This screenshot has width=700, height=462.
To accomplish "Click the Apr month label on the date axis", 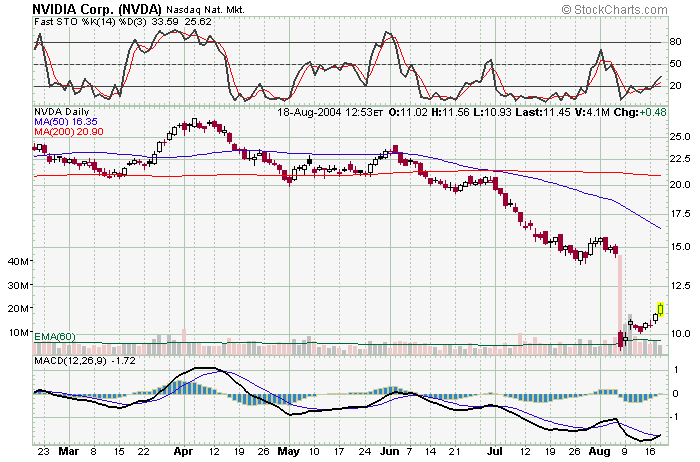I will coord(183,451).
